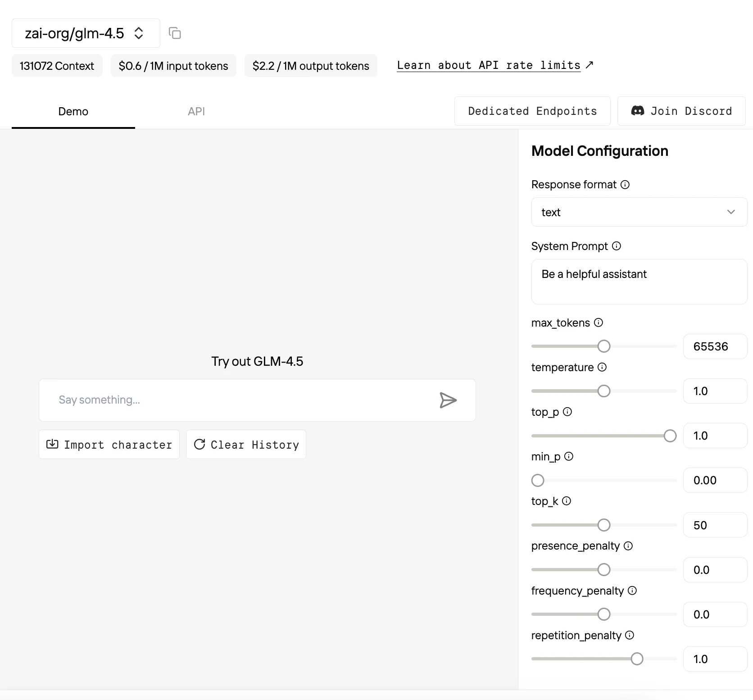Click the repetition_penalty value field

[x=715, y=659]
